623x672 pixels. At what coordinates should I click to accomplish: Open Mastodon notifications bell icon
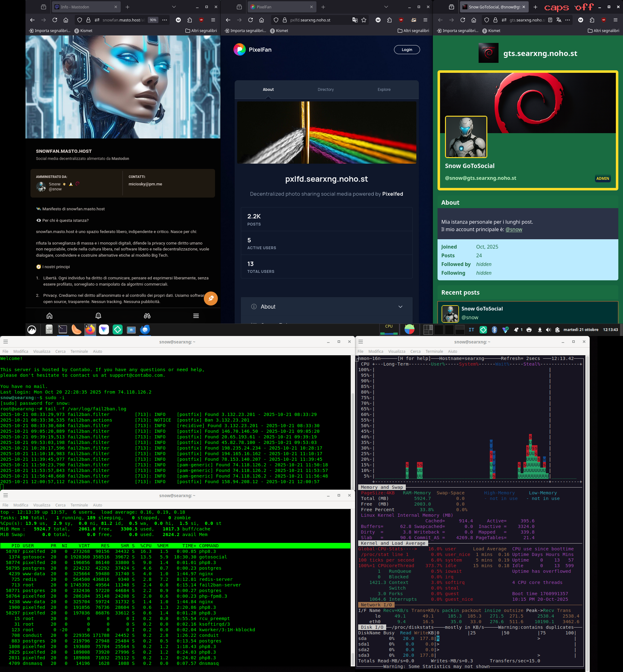coord(98,316)
